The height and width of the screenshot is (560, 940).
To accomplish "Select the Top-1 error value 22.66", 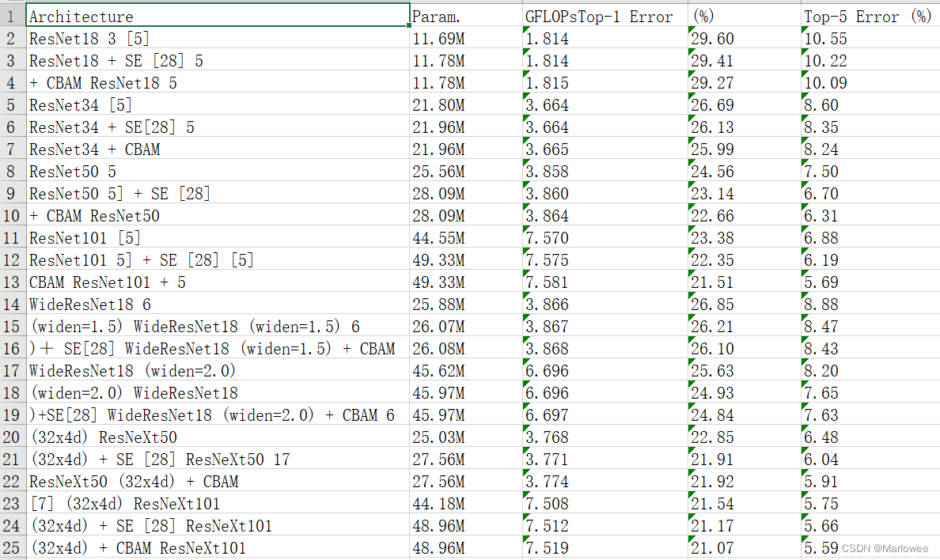I will point(744,216).
